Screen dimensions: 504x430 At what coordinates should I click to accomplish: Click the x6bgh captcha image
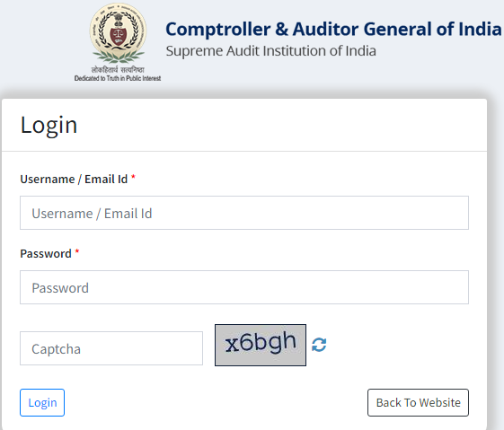(261, 345)
